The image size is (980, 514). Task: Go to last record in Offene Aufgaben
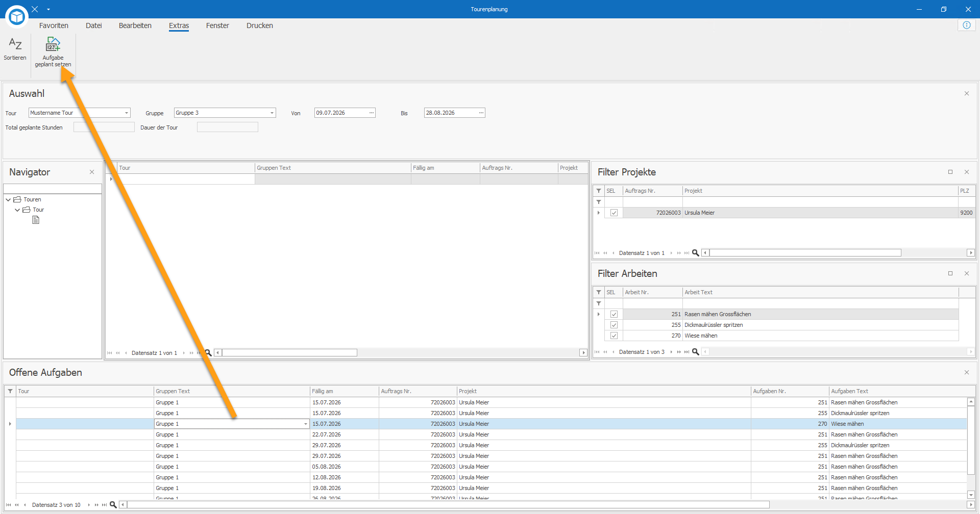pyautogui.click(x=104, y=505)
